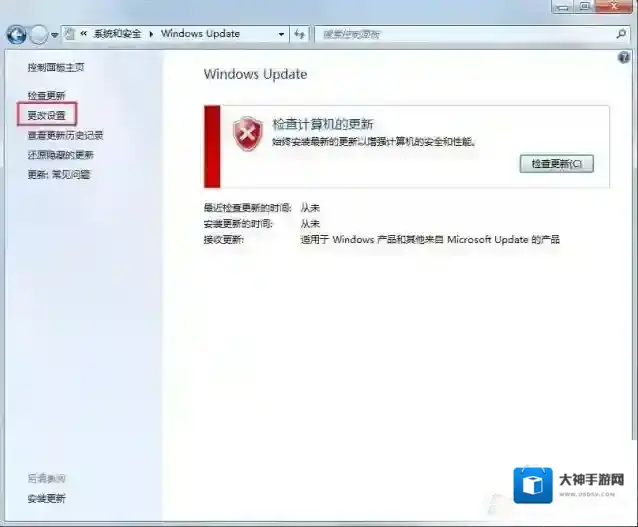Viewport: 638px width, 527px height.
Task: Select Windows Update breadcrumb segment
Action: pos(200,34)
